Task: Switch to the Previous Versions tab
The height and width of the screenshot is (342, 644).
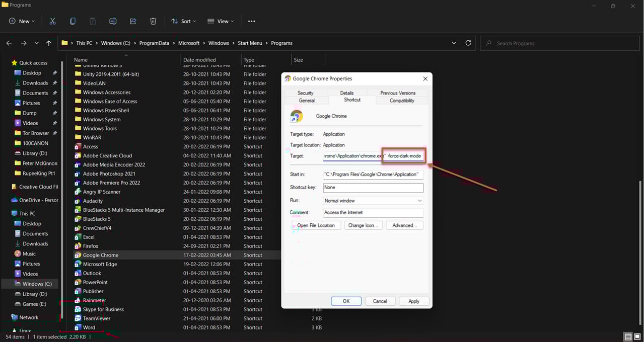Action: click(x=398, y=93)
